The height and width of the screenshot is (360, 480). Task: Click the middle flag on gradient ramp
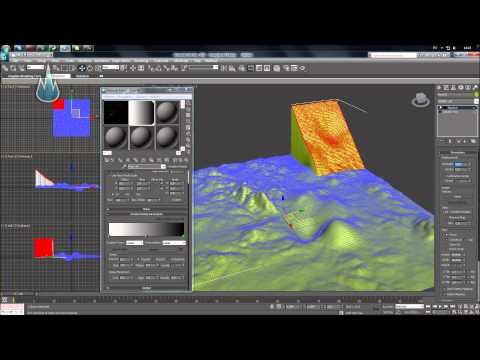click(146, 237)
